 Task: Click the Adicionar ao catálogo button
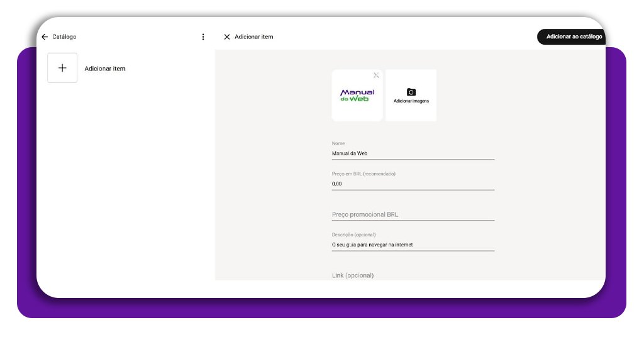pyautogui.click(x=571, y=36)
